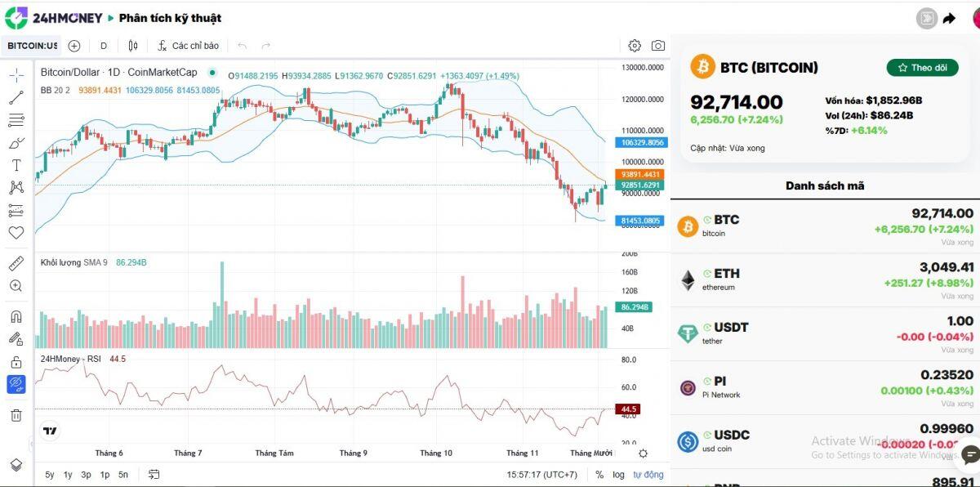The height and width of the screenshot is (487, 980).
Task: Open Các chỉ báo indicators menu
Action: pyautogui.click(x=189, y=46)
